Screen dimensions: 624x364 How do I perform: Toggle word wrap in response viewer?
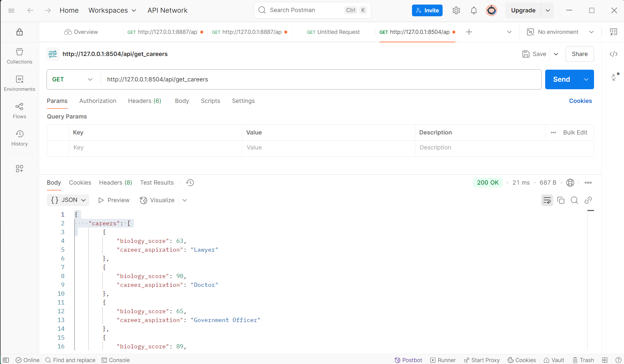click(547, 200)
